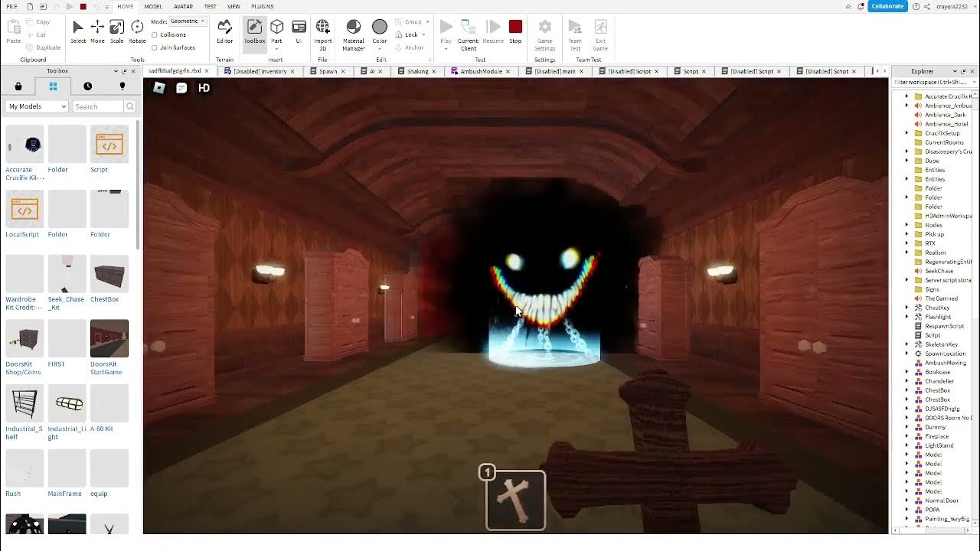The width and height of the screenshot is (980, 551).
Task: Select the Move tool
Action: click(97, 31)
